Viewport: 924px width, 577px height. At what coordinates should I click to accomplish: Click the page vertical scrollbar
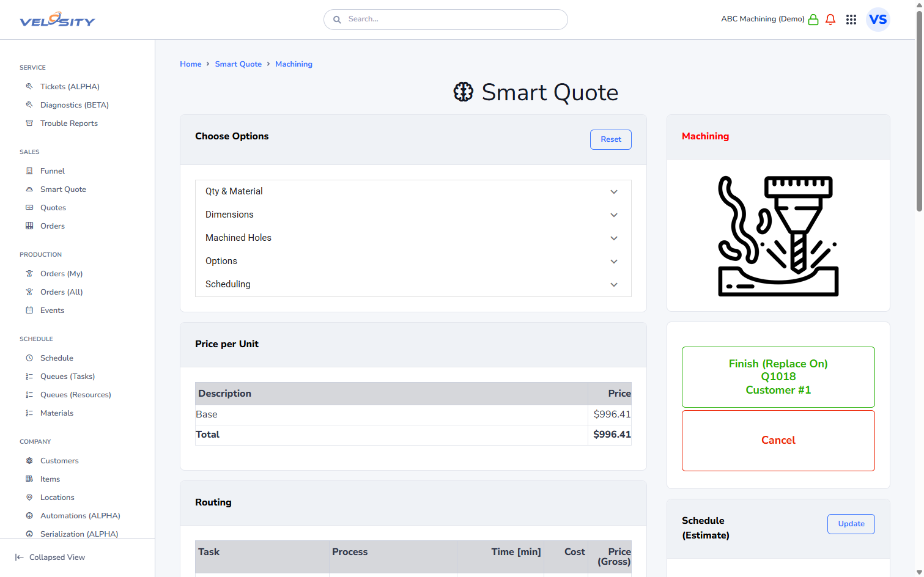[919, 110]
